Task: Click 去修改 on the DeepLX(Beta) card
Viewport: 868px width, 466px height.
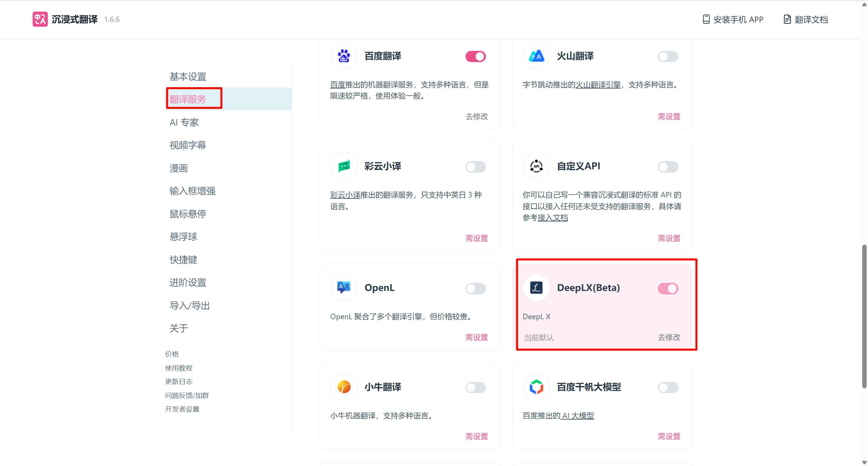Action: coord(669,337)
